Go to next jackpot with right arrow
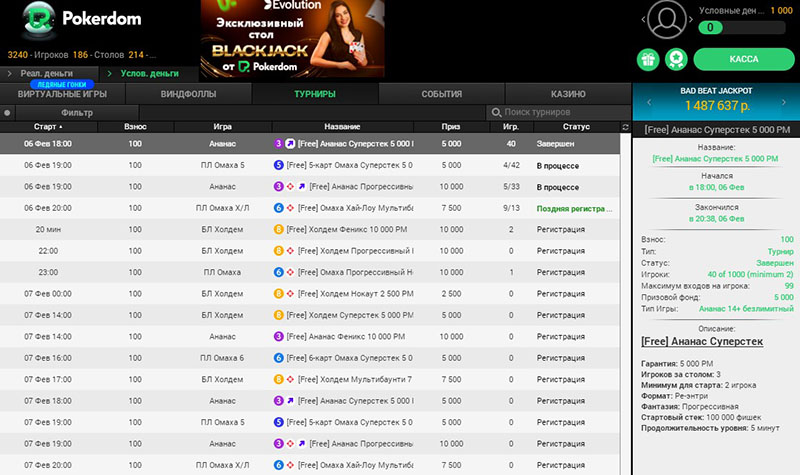800x475 pixels. point(784,103)
